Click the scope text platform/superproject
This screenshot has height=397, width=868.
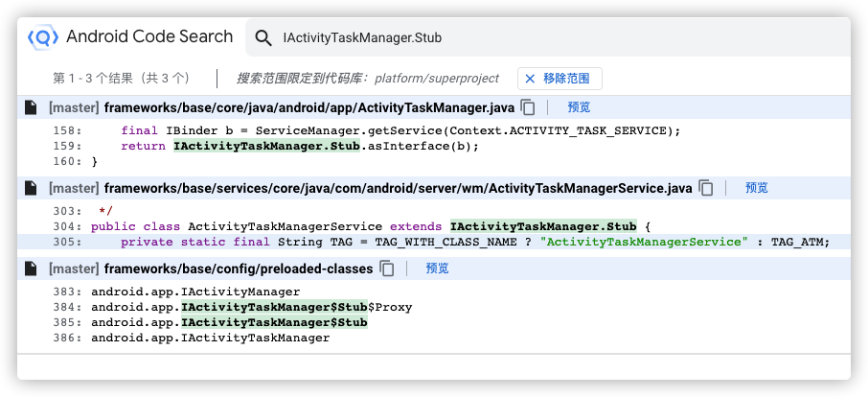tap(437, 79)
